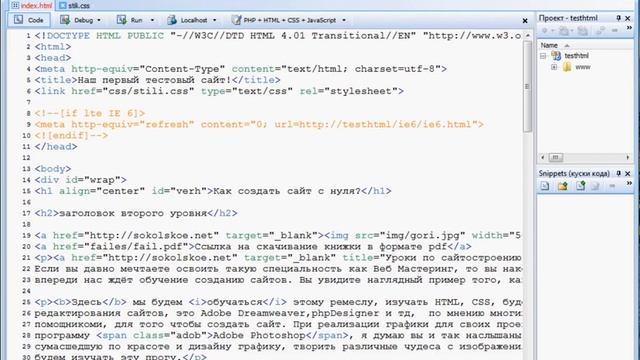Click the New snippet page icon
The height and width of the screenshot is (360, 640).
(x=545, y=186)
